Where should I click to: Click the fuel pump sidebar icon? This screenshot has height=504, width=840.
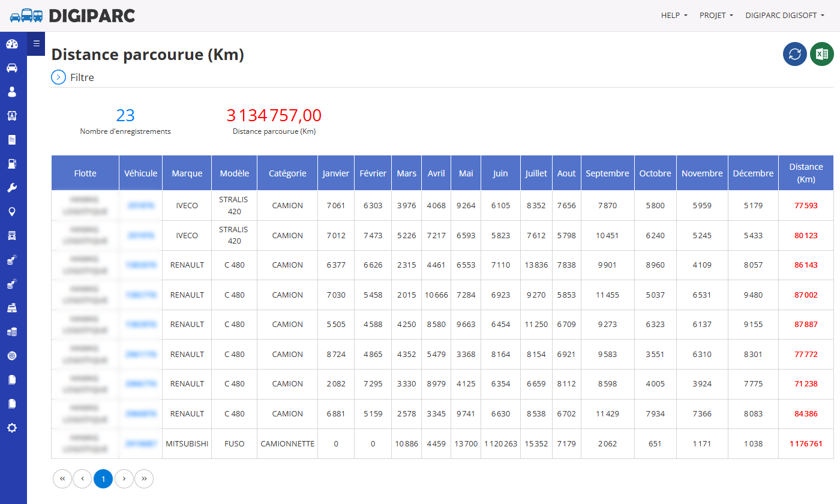[x=12, y=164]
